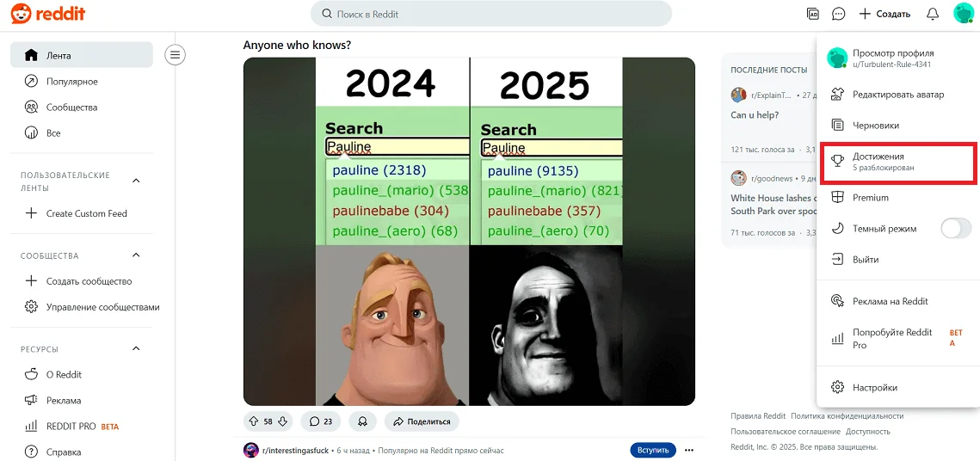Click the post title Anyone who knows?
Image resolution: width=980 pixels, height=461 pixels.
click(297, 45)
